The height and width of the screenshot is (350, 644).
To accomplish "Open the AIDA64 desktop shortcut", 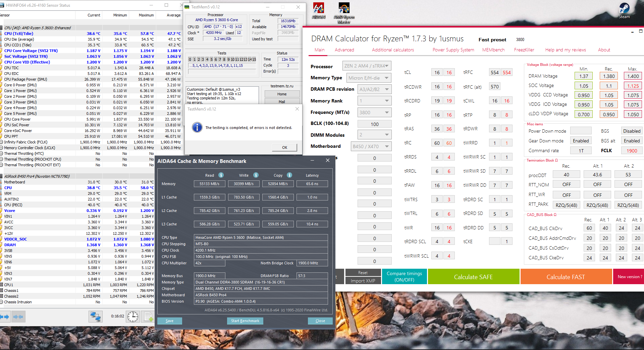I will coord(318,10).
